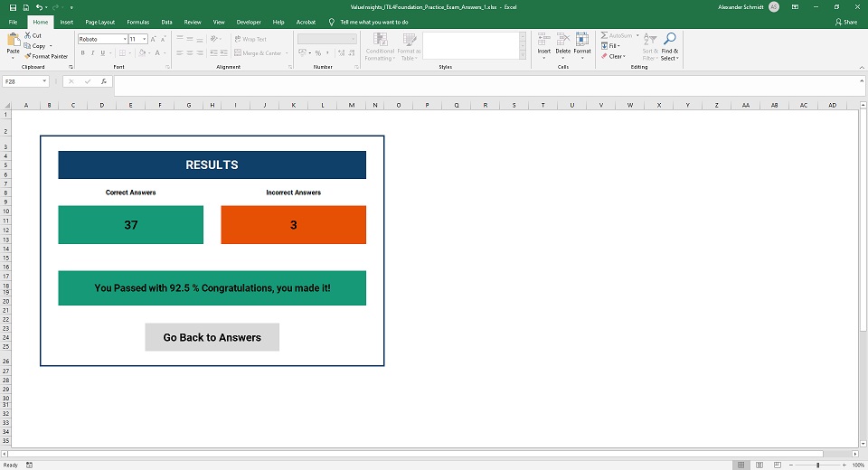The image size is (868, 470).
Task: Open the font size 11 dropdown
Action: (145, 39)
